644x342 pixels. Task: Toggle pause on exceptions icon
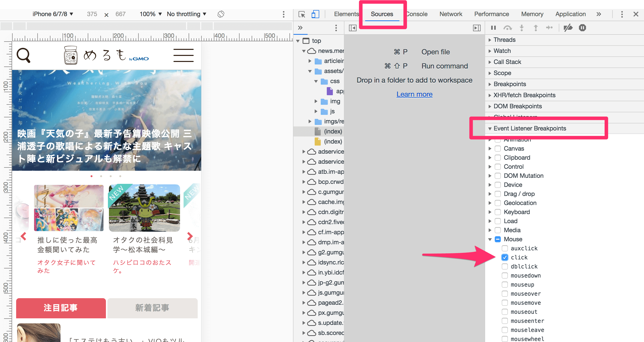(582, 28)
